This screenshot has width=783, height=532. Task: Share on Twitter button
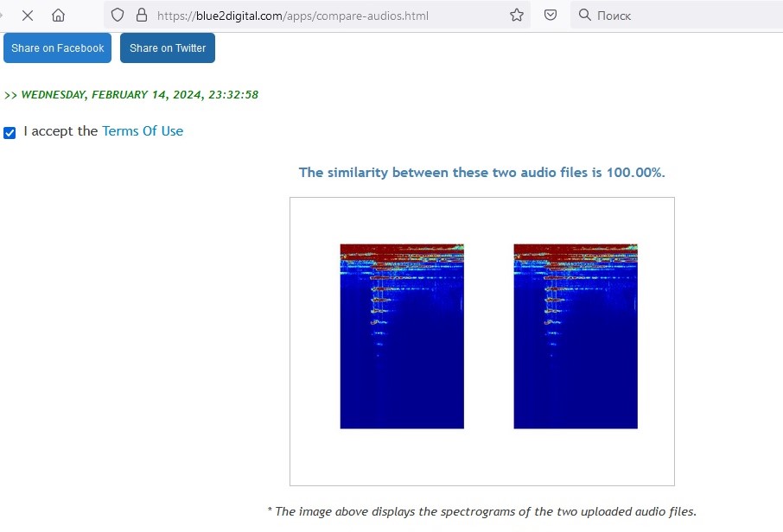pos(168,47)
